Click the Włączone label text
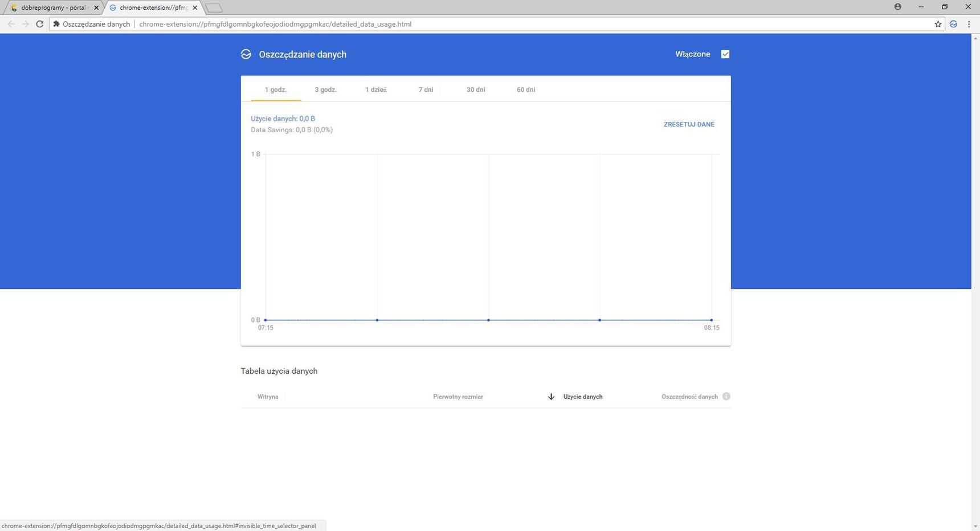Viewport: 980px width, 531px height. tap(693, 54)
